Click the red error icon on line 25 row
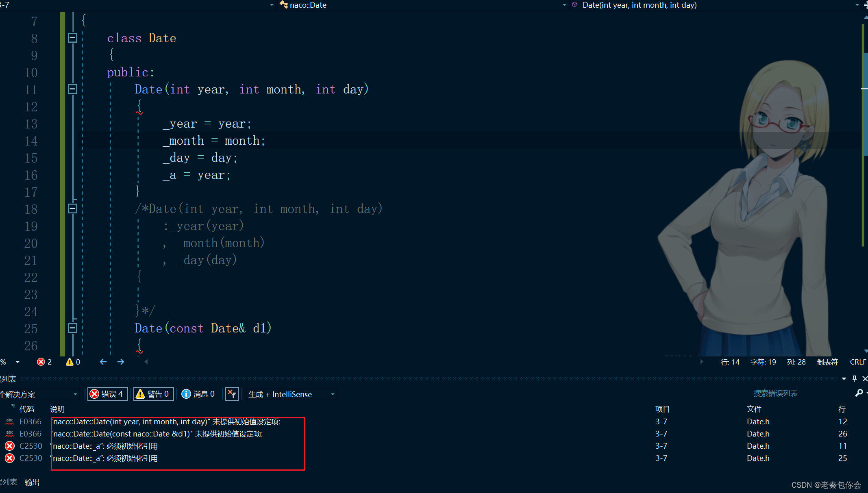The width and height of the screenshot is (868, 493). [9, 458]
